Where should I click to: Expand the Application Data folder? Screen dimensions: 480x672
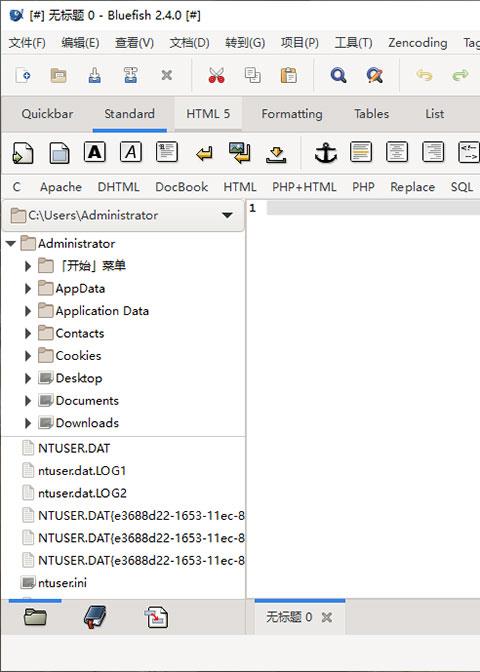(x=28, y=311)
